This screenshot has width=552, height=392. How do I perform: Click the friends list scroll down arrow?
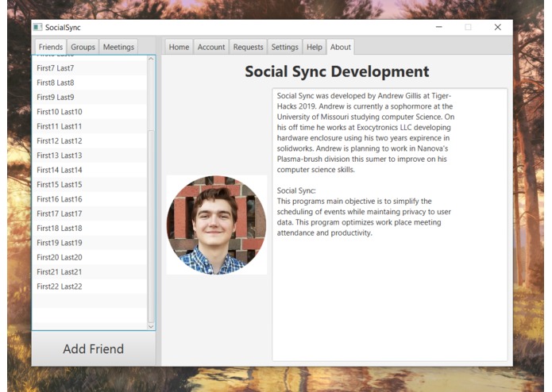click(x=151, y=327)
